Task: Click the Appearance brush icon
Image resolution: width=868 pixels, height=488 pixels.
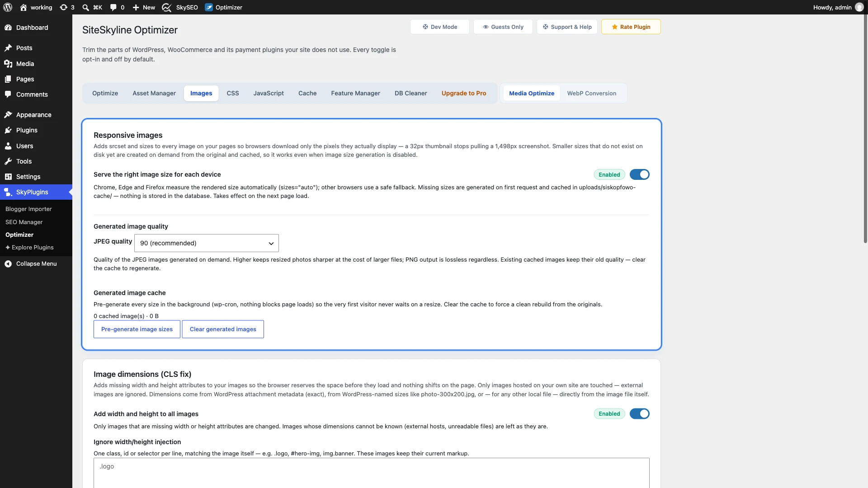Action: tap(8, 115)
